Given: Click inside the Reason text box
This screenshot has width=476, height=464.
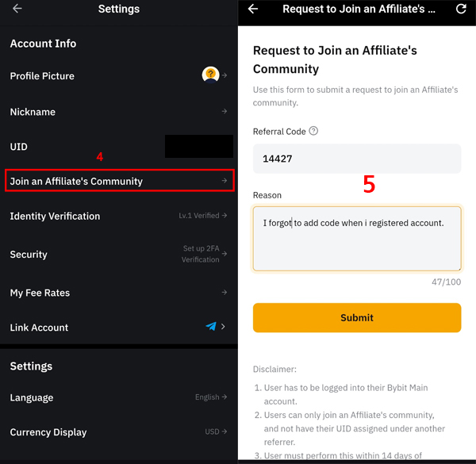Looking at the screenshot, I should coord(357,239).
